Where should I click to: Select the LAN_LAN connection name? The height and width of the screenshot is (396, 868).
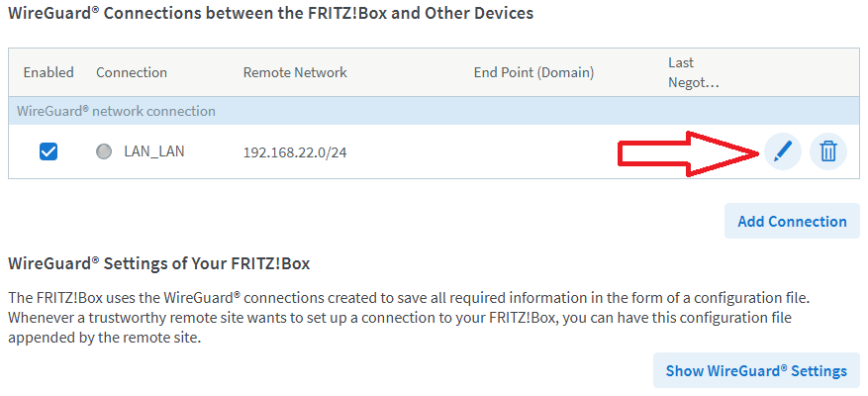[x=154, y=151]
